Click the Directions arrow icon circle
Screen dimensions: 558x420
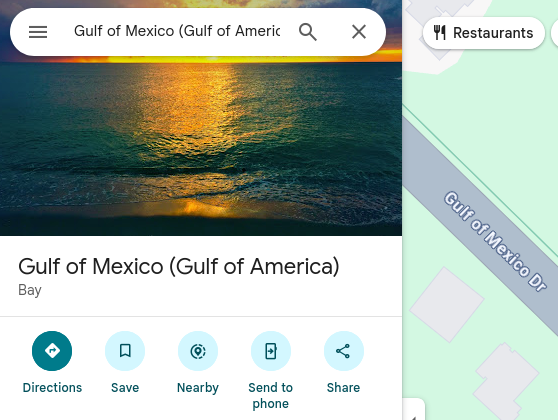click(52, 351)
